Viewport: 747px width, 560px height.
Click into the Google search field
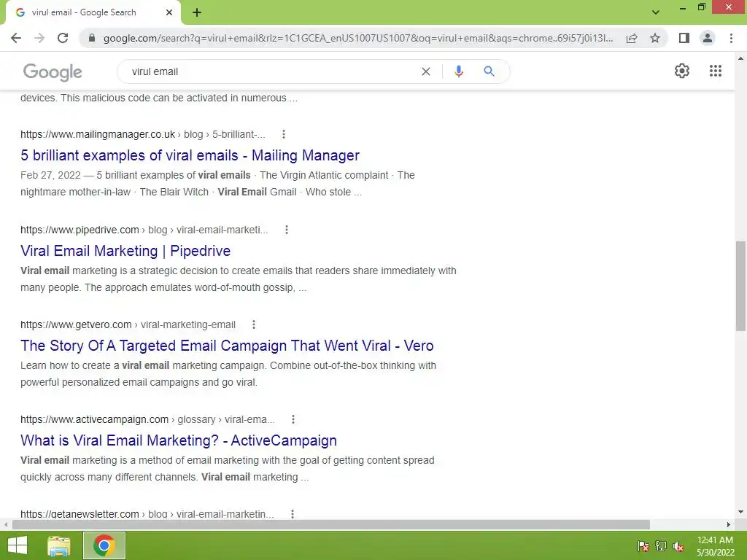271,71
